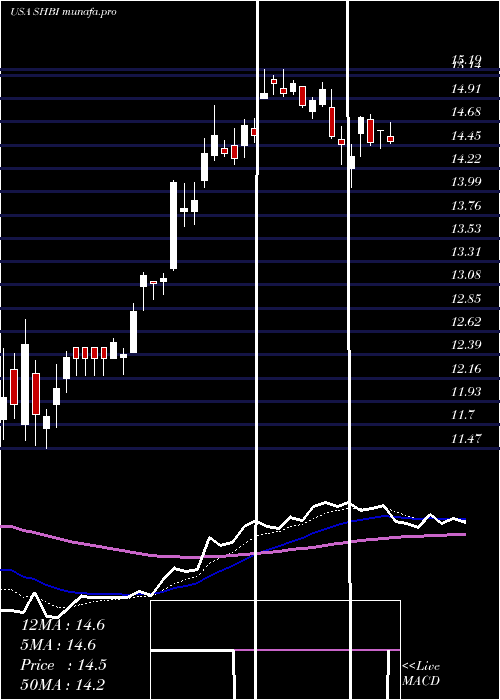
Task: Click the 13.99 price axis label
Action: click(x=466, y=181)
